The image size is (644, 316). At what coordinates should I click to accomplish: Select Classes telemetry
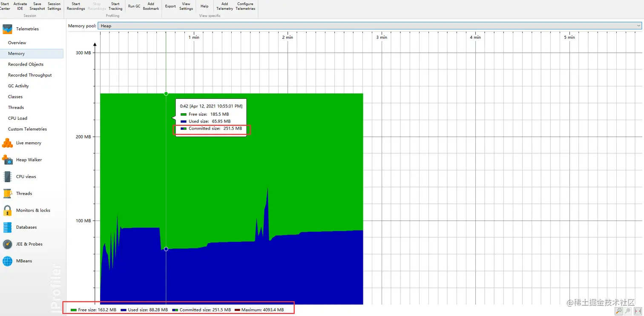[x=15, y=97]
